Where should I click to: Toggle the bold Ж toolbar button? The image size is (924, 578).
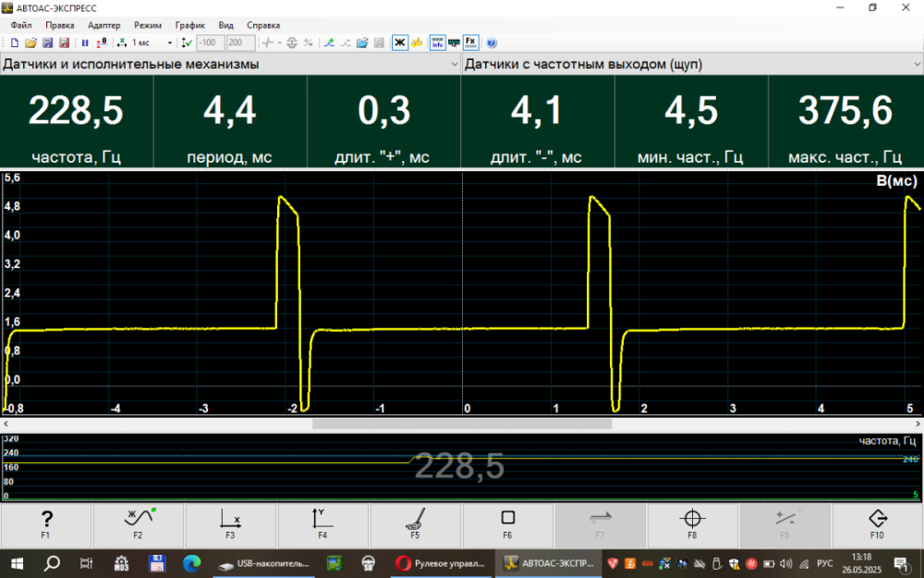(399, 43)
